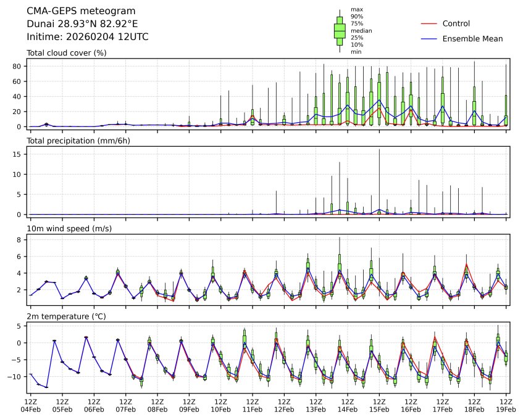Click the blue Ensemble Mean legend line
This screenshot has width=523, height=420.
(429, 39)
